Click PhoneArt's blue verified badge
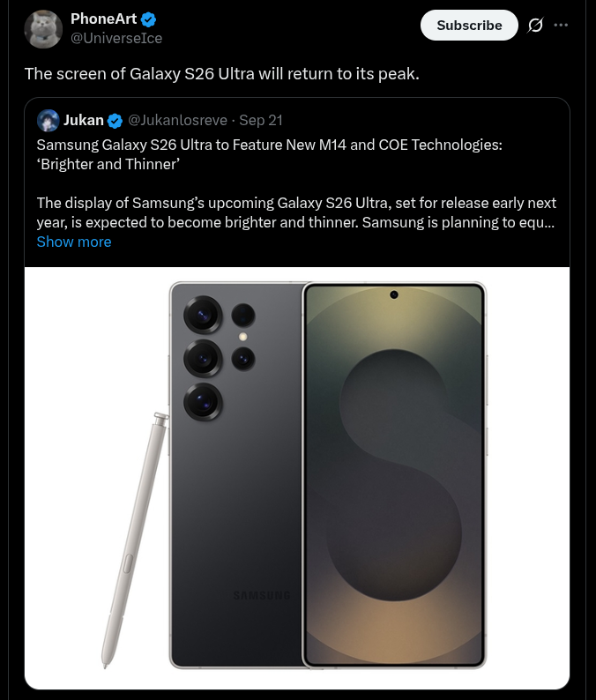Screen dimensions: 596x700 [x=150, y=19]
